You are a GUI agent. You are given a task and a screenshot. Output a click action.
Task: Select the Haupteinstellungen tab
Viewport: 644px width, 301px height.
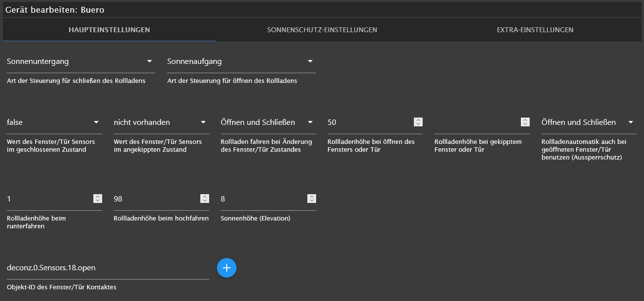(x=109, y=30)
